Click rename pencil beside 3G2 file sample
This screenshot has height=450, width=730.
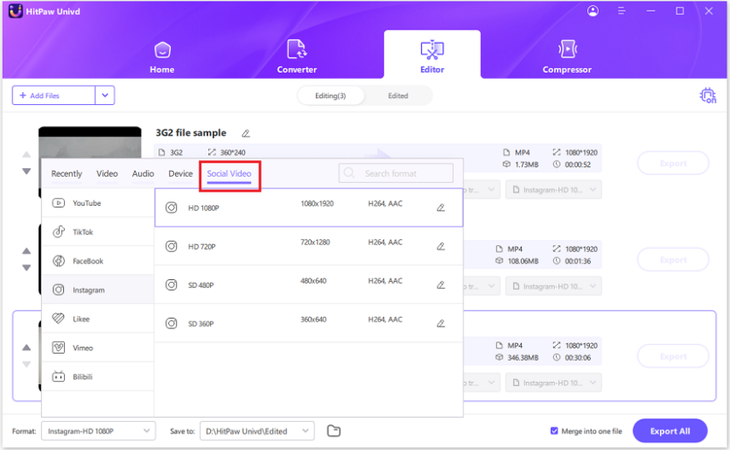246,133
